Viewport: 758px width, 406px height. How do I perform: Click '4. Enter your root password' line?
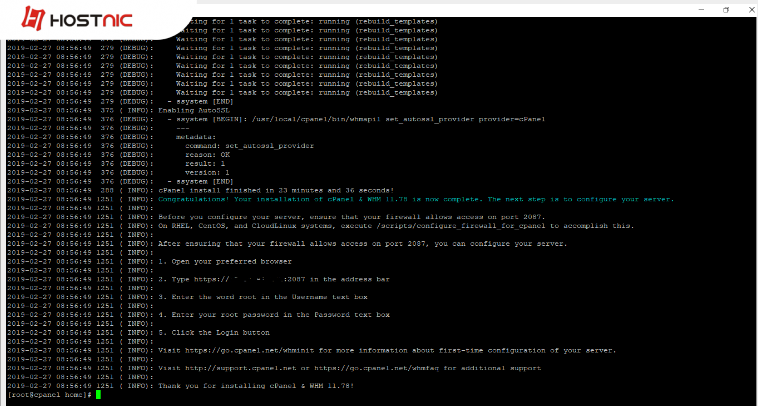(274, 315)
